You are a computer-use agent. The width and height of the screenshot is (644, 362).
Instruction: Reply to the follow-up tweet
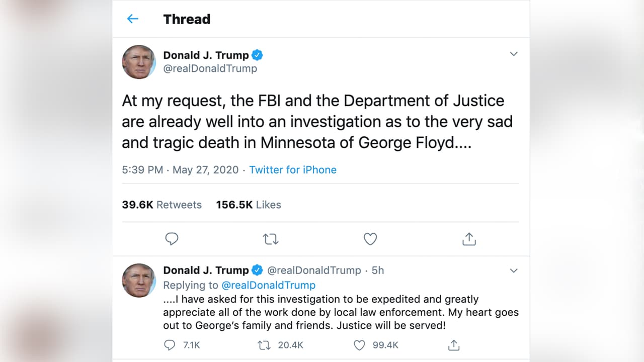coord(169,345)
